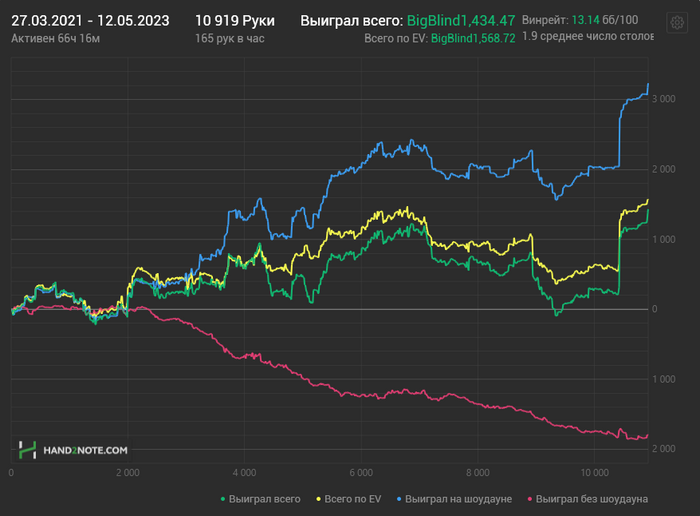Click the 3 000 y-axis label
The height and width of the screenshot is (516, 700).
pyautogui.click(x=663, y=99)
